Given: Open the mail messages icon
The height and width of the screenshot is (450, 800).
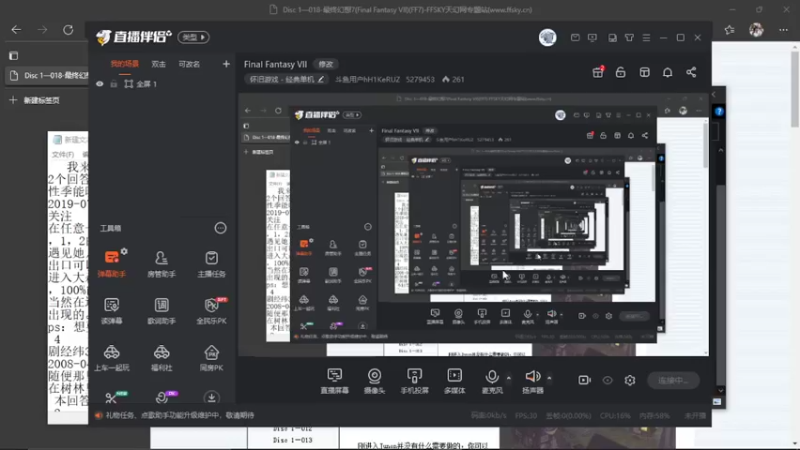Looking at the screenshot, I should tap(575, 38).
